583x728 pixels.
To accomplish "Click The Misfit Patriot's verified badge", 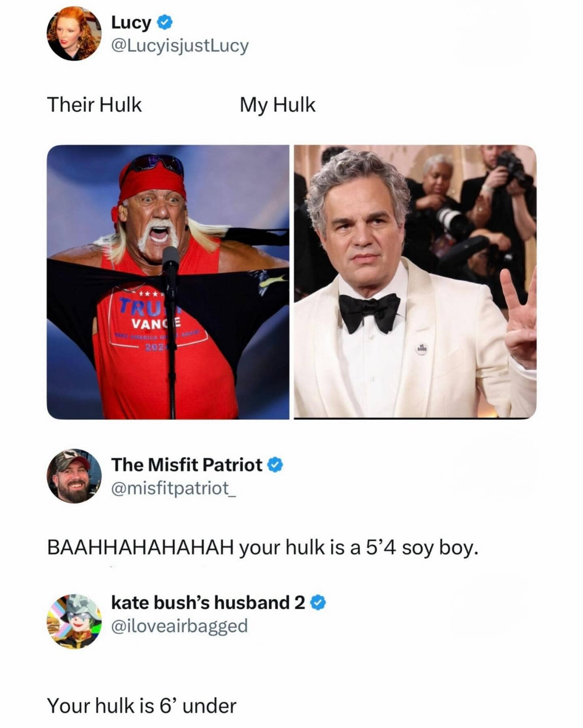I will point(275,465).
